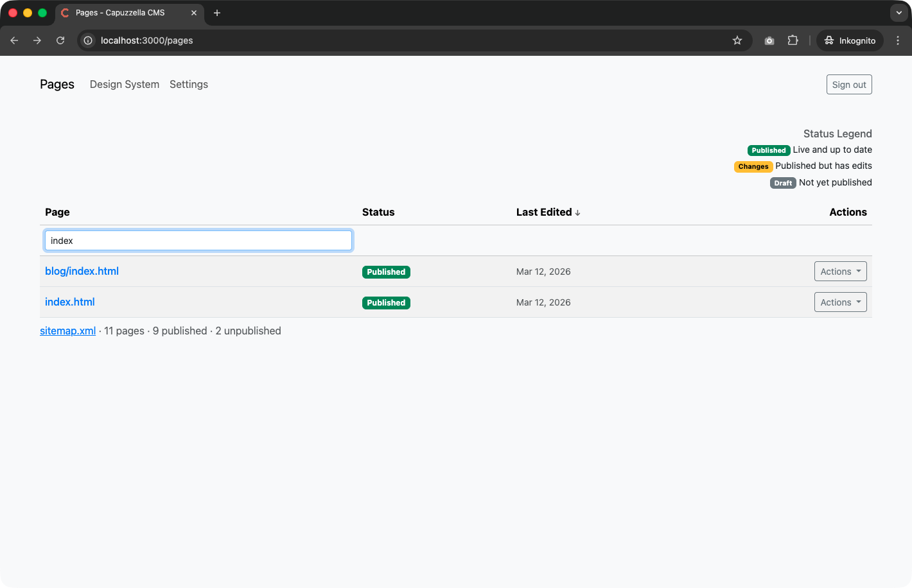Image resolution: width=912 pixels, height=588 pixels.
Task: Click the Pages brand heading link
Action: pyautogui.click(x=57, y=85)
